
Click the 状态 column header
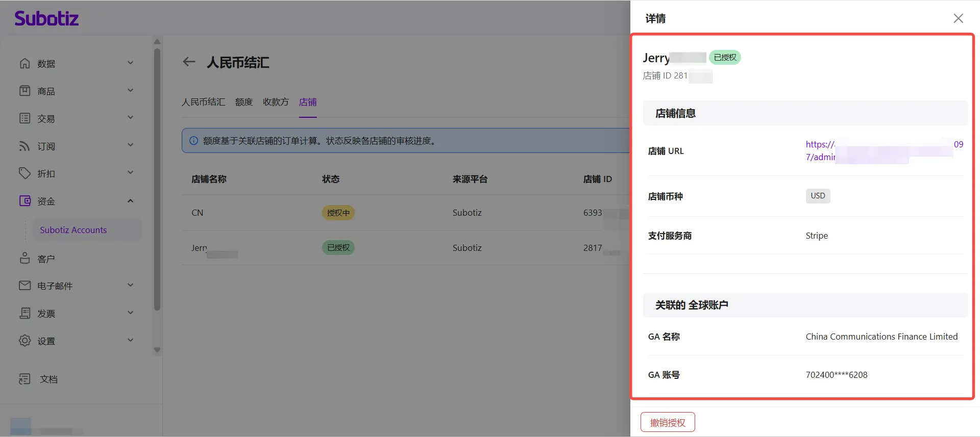[330, 179]
